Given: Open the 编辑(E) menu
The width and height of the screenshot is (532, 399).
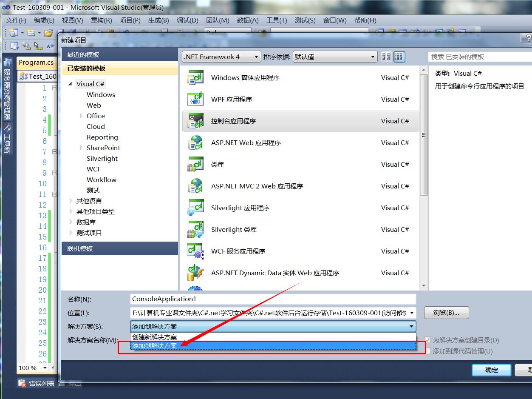Looking at the screenshot, I should pyautogui.click(x=44, y=20).
